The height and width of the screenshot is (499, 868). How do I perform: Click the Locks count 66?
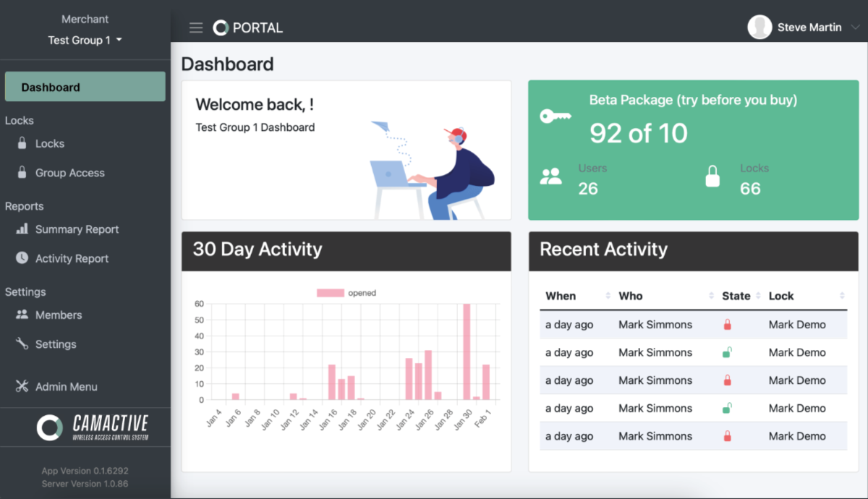750,189
